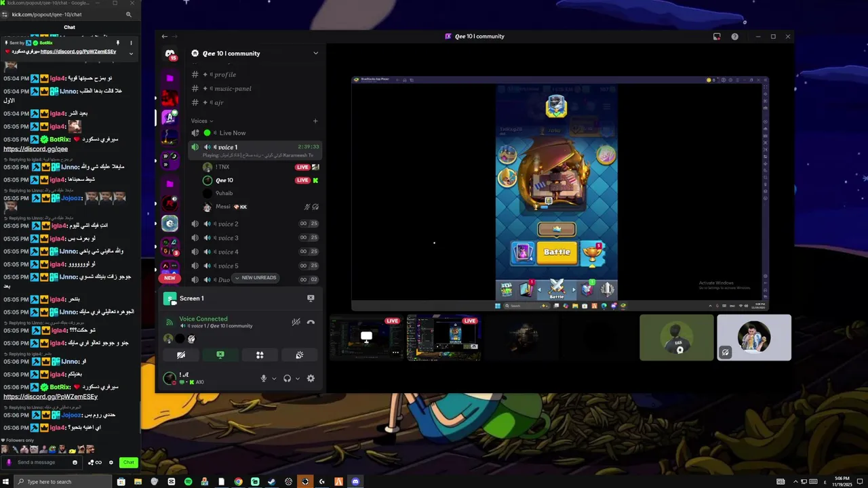Unpin the BotRix pinned message
This screenshot has height=488, width=868.
[x=118, y=43]
